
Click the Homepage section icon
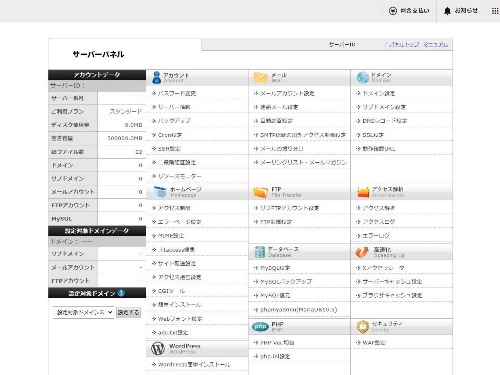[160, 192]
